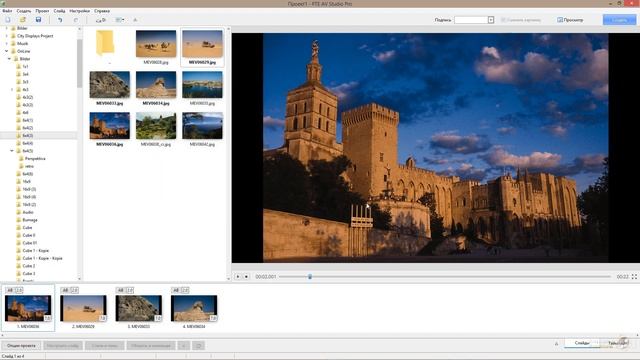The image size is (640, 360).
Task: Open the Проект menu
Action: tap(42, 11)
